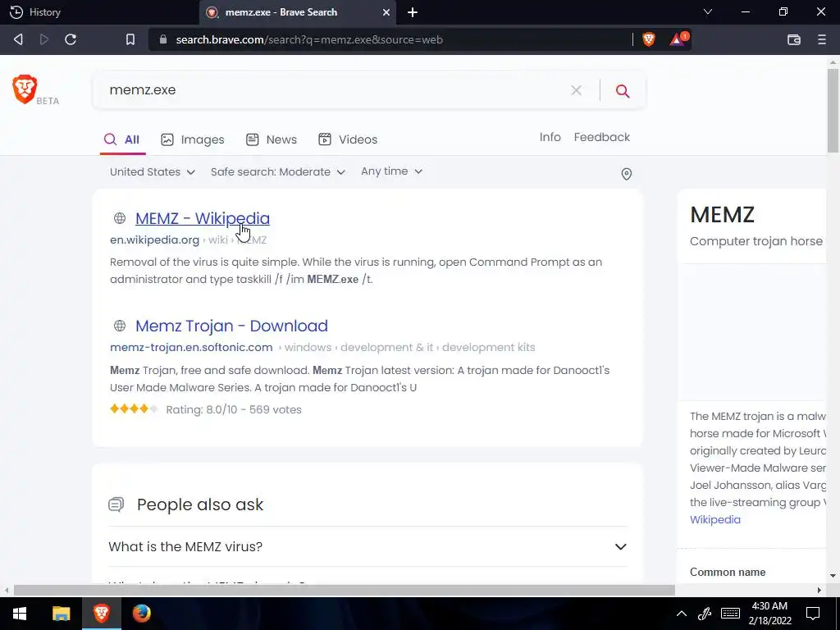This screenshot has width=840, height=630.
Task: Open the Memz Trojan - Download result
Action: [231, 326]
